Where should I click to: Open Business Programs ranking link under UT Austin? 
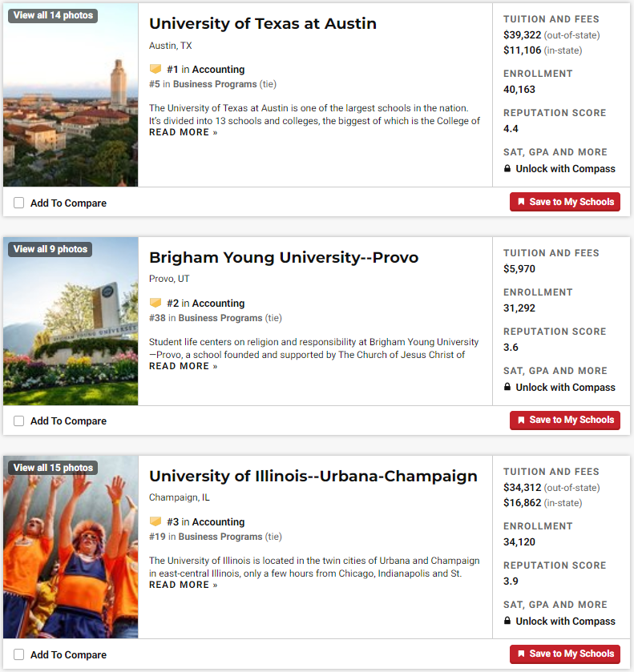click(x=215, y=84)
